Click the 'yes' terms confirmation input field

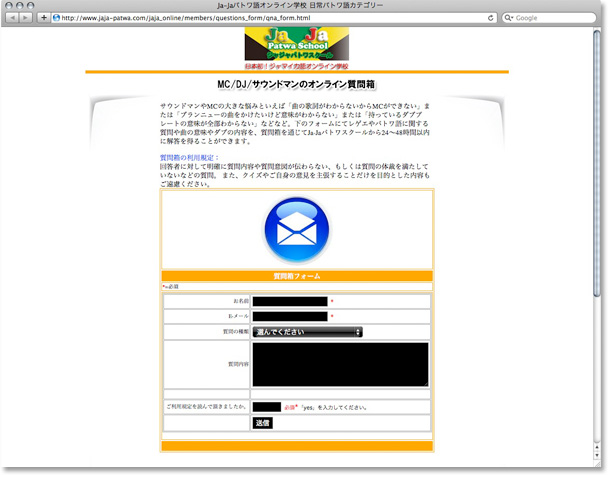point(266,407)
